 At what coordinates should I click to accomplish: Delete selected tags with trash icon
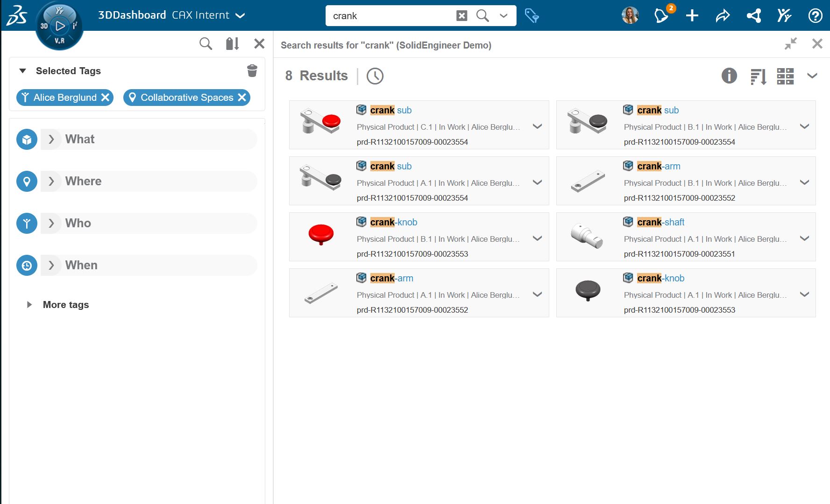point(252,71)
